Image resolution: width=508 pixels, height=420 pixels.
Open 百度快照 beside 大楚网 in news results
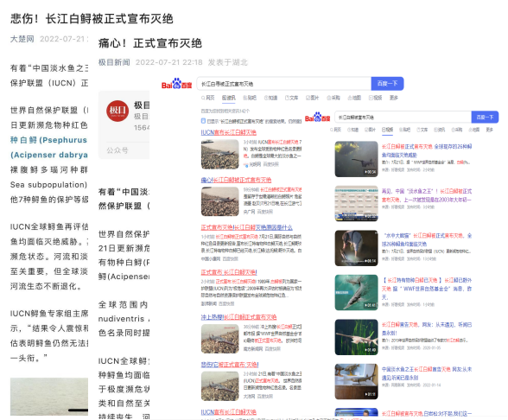265,397
